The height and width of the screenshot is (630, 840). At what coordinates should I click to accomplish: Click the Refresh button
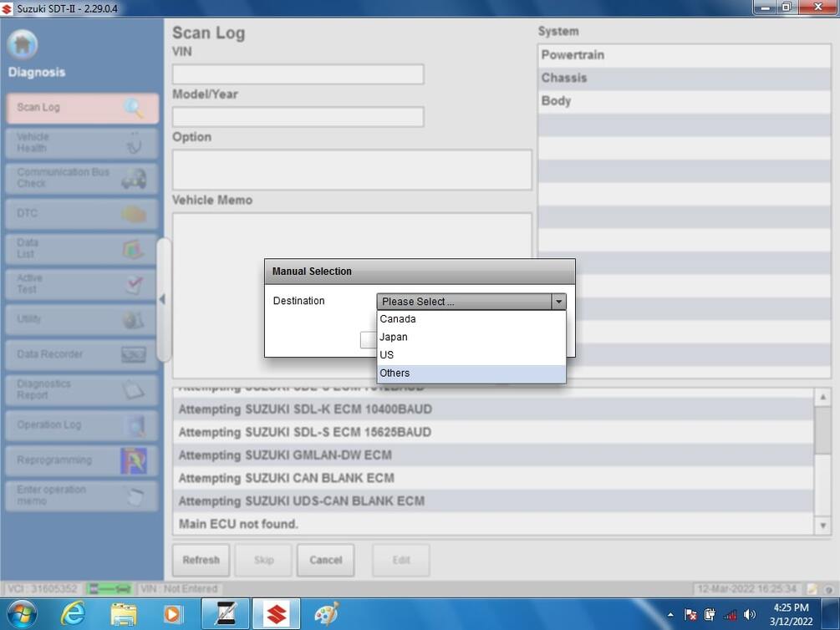point(201,561)
